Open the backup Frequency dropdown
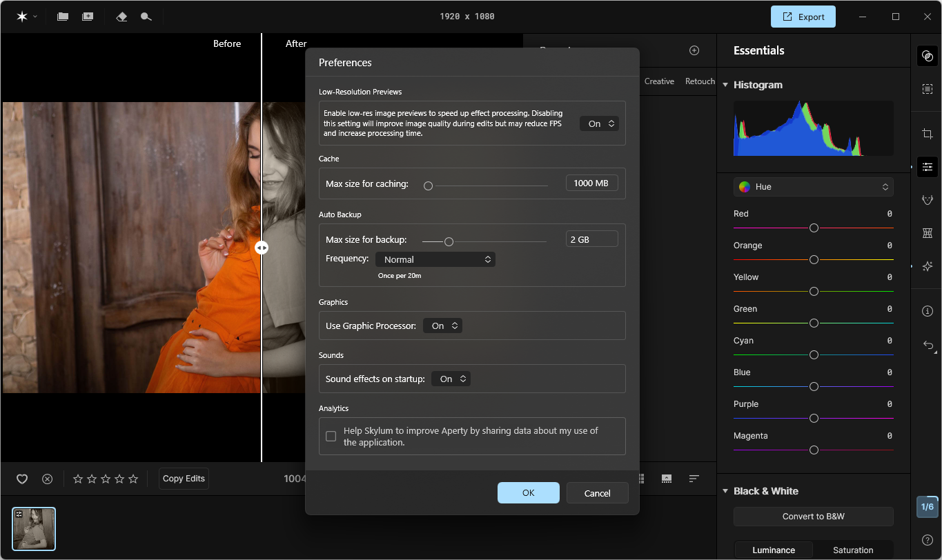This screenshot has width=942, height=560. pos(435,259)
